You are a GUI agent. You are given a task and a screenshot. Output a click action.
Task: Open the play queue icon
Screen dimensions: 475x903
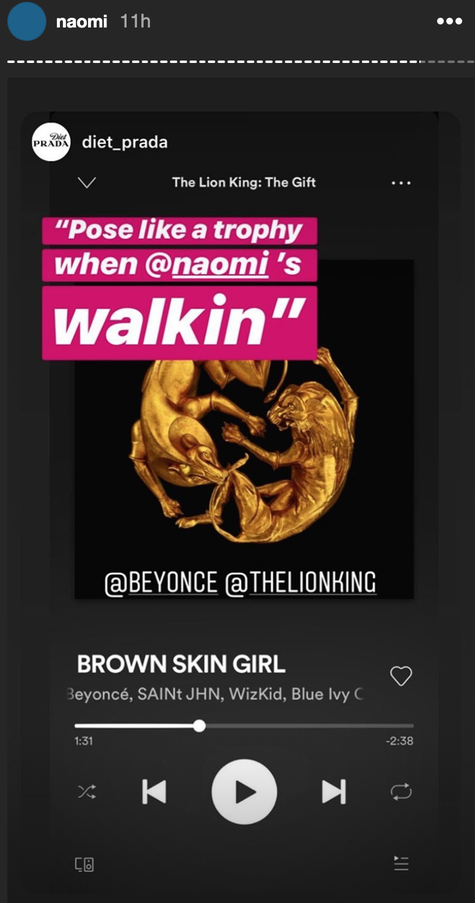(401, 863)
